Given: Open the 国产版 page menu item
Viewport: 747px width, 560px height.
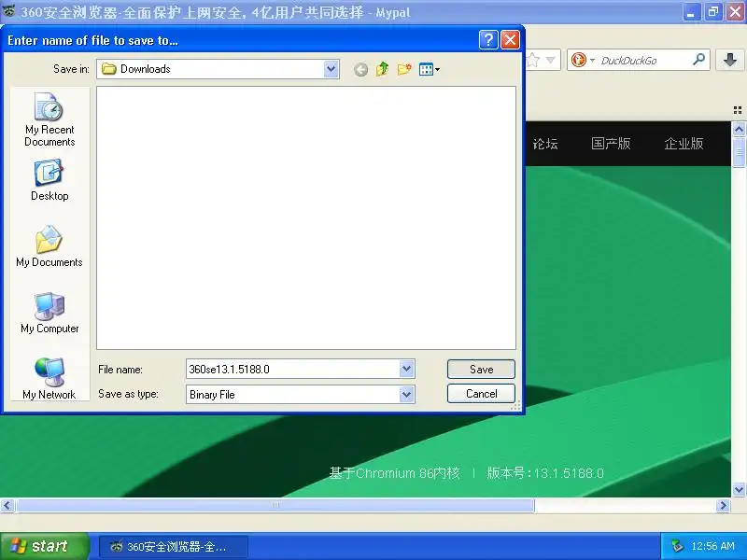Looking at the screenshot, I should (x=611, y=144).
